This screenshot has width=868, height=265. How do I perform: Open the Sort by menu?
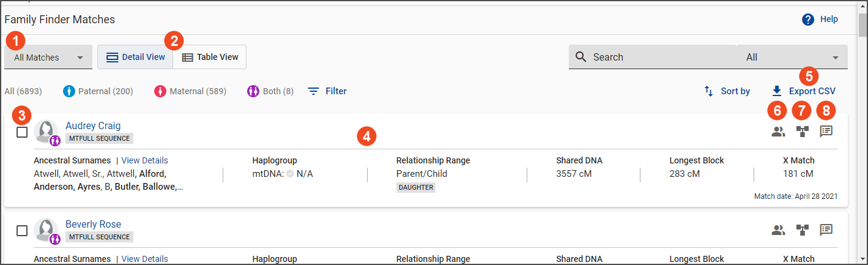pos(727,91)
